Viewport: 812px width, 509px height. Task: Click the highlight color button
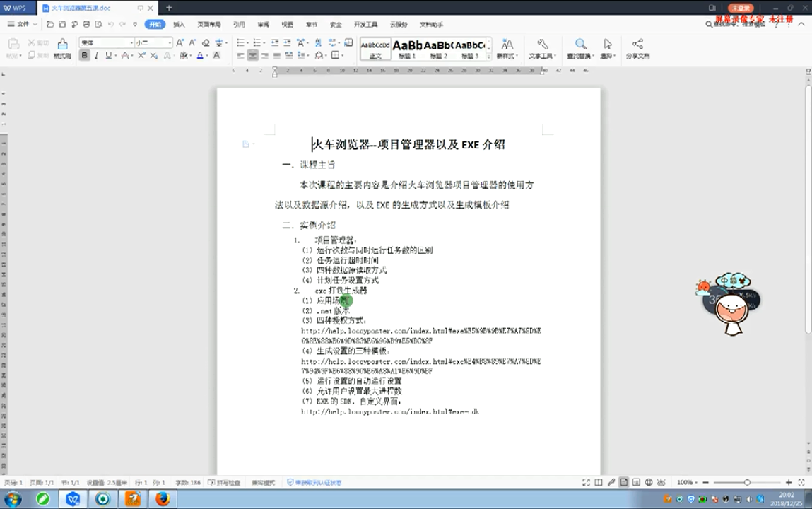tap(183, 55)
